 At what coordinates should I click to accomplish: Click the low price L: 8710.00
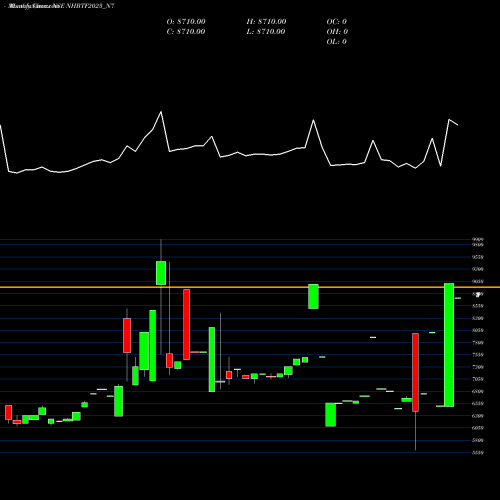point(266,32)
